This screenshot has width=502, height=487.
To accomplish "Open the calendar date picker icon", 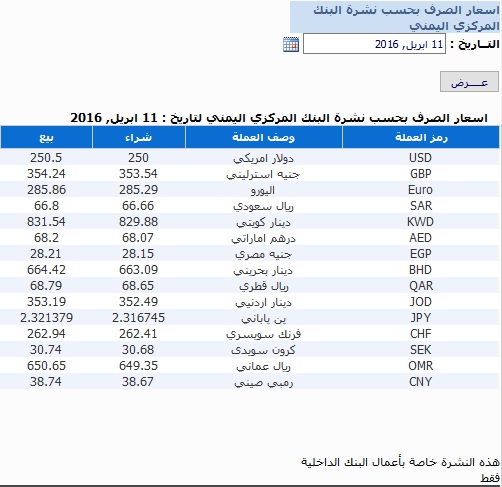I will coord(291,44).
